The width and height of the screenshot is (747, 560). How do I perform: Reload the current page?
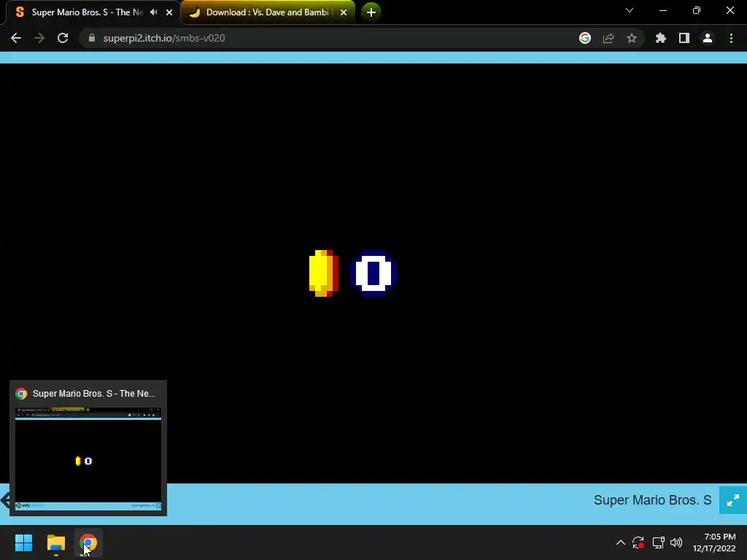(x=63, y=38)
